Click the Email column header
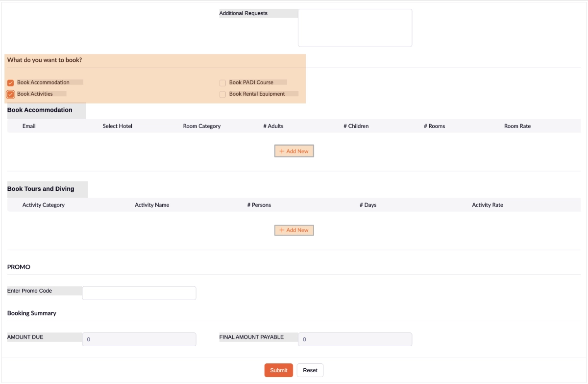Viewport: 588px width, 384px height. coord(29,126)
